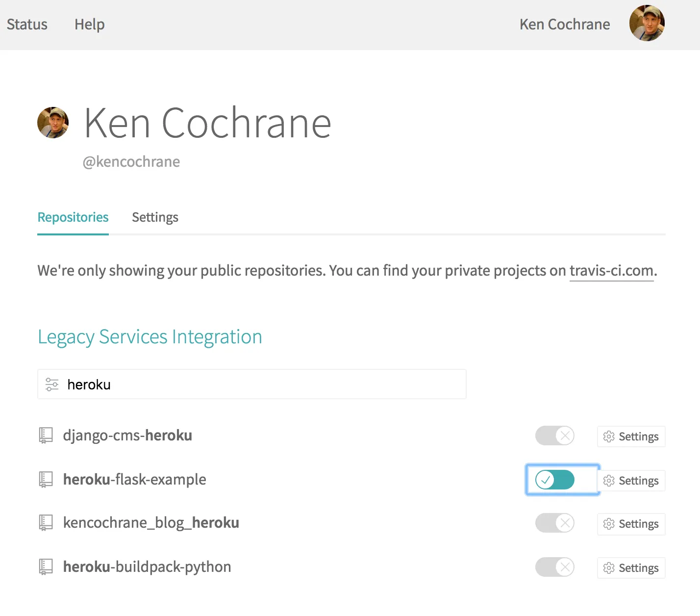The image size is (700, 616).
Task: Click the repo icon beside django-cms-heroku
Action: (46, 436)
